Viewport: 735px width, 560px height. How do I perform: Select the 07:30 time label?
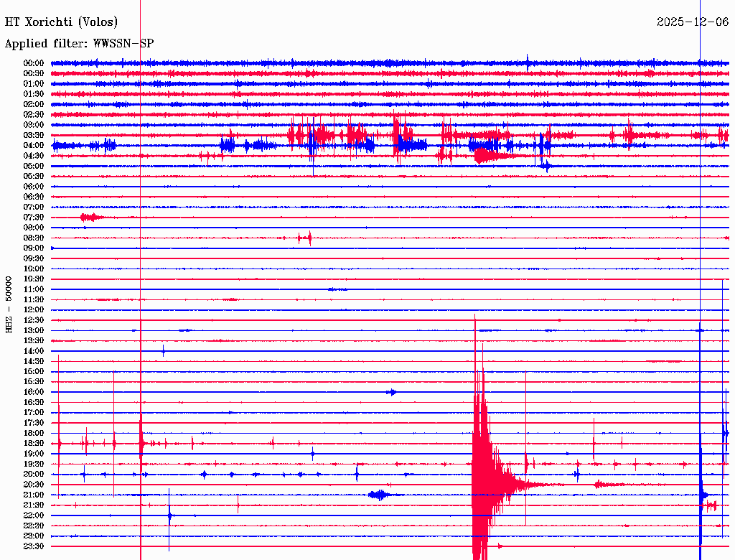coord(34,218)
